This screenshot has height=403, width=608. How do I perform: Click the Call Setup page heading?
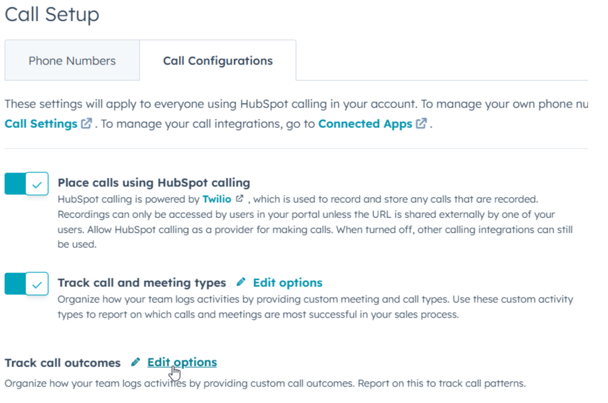coord(52,14)
